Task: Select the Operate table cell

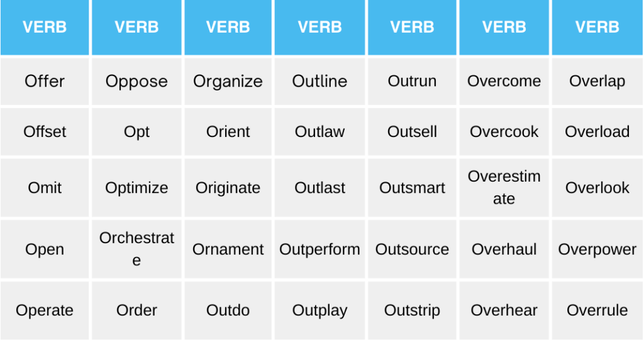Action: [x=45, y=310]
